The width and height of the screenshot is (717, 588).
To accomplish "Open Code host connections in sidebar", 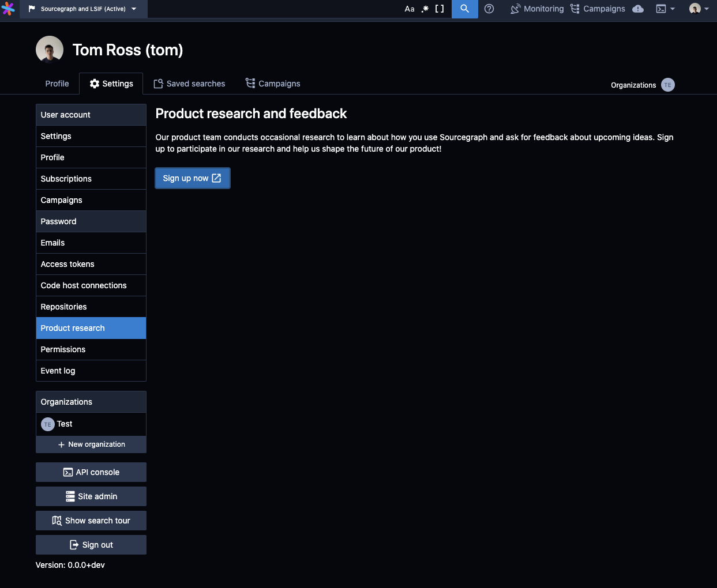I will coord(91,285).
